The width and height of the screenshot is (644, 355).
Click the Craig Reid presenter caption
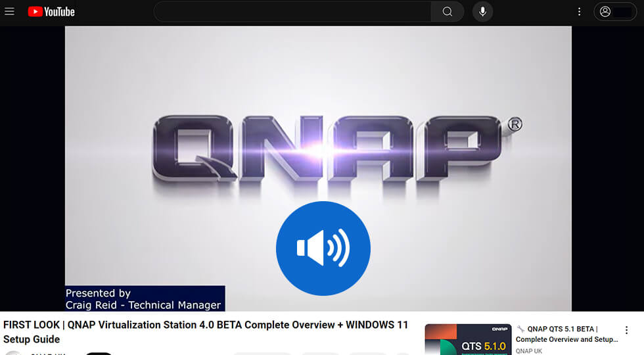click(x=144, y=299)
